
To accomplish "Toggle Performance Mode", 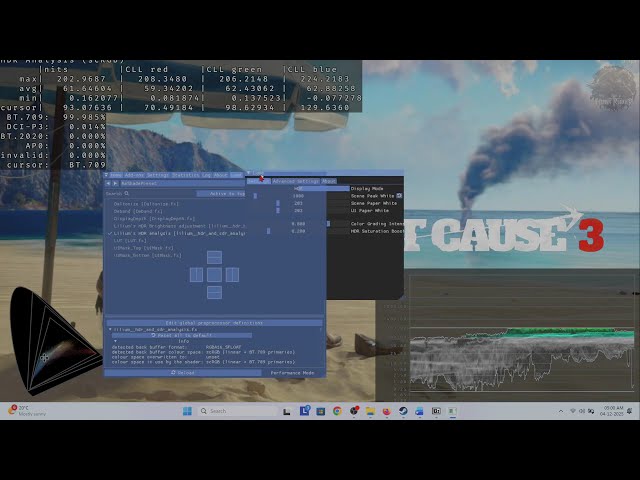I will tap(292, 373).
